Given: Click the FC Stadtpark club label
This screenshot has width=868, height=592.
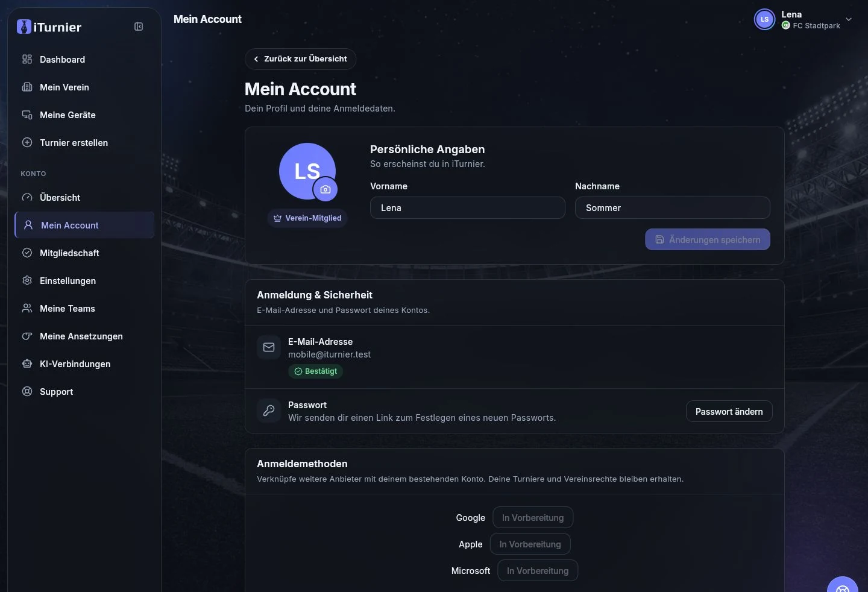Looking at the screenshot, I should coord(816,25).
